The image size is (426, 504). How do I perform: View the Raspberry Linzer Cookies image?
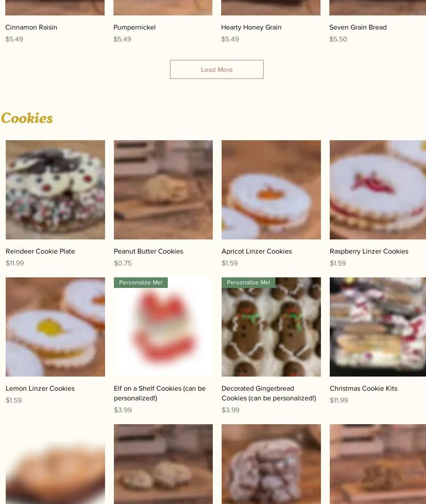378,190
